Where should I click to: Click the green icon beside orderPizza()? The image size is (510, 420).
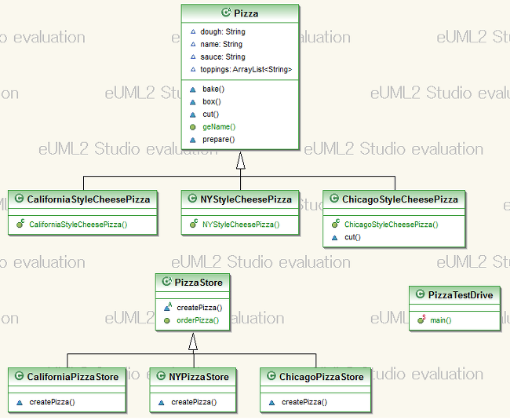[x=167, y=321]
